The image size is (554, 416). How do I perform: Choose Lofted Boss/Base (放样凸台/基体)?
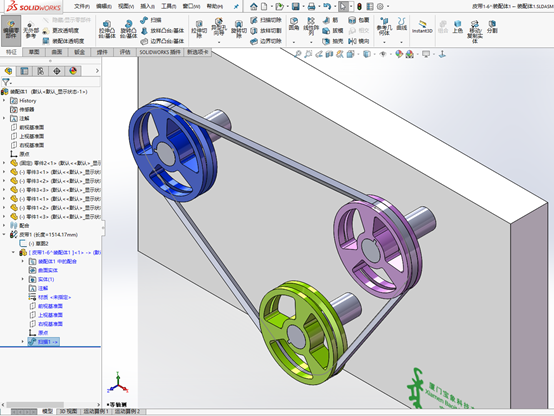[163, 31]
